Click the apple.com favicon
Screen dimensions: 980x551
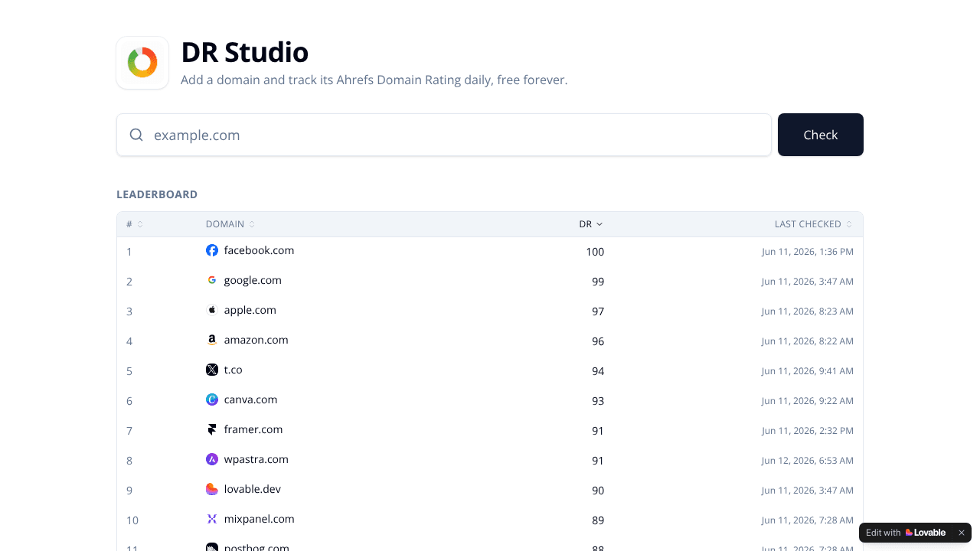[x=212, y=310]
